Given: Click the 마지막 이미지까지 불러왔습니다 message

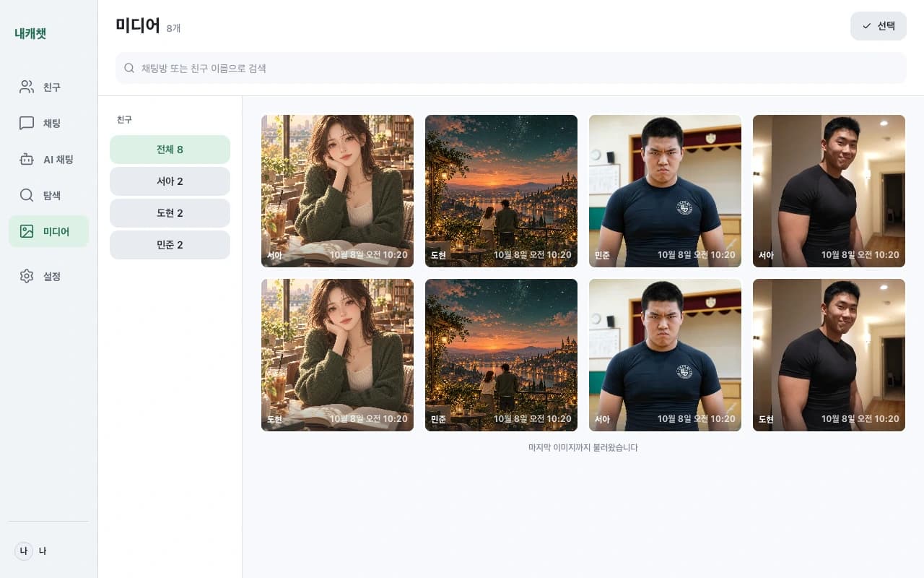Looking at the screenshot, I should (583, 447).
